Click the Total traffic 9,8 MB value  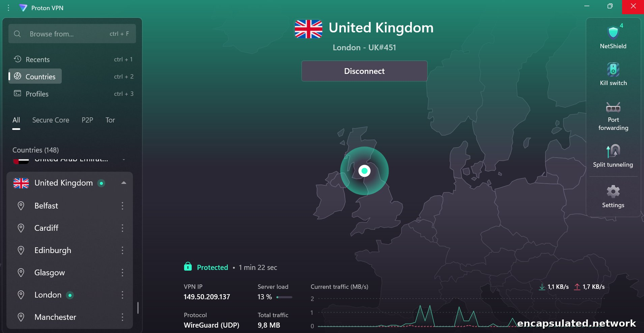click(269, 325)
